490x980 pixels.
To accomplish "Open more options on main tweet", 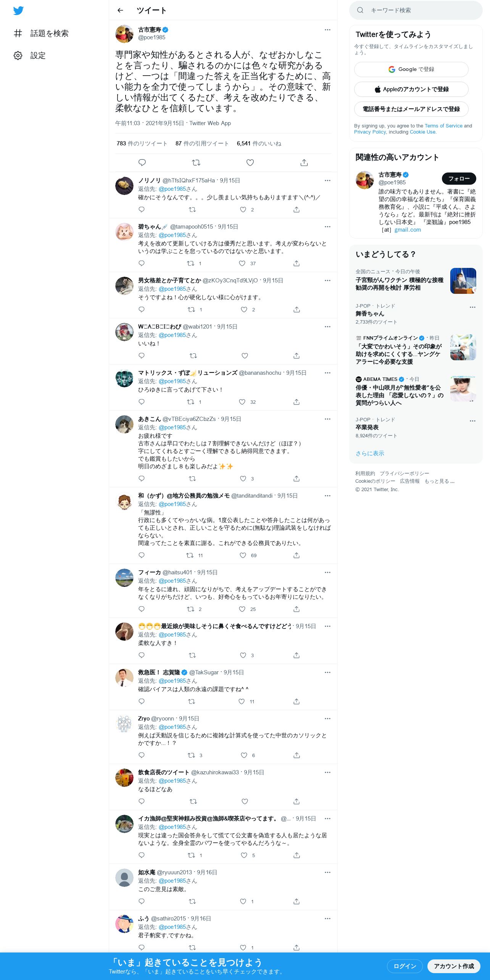I will [x=327, y=30].
